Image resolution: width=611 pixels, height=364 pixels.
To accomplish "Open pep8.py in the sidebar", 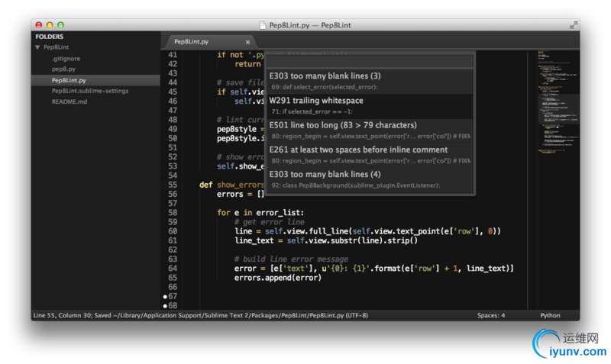I will [x=63, y=69].
